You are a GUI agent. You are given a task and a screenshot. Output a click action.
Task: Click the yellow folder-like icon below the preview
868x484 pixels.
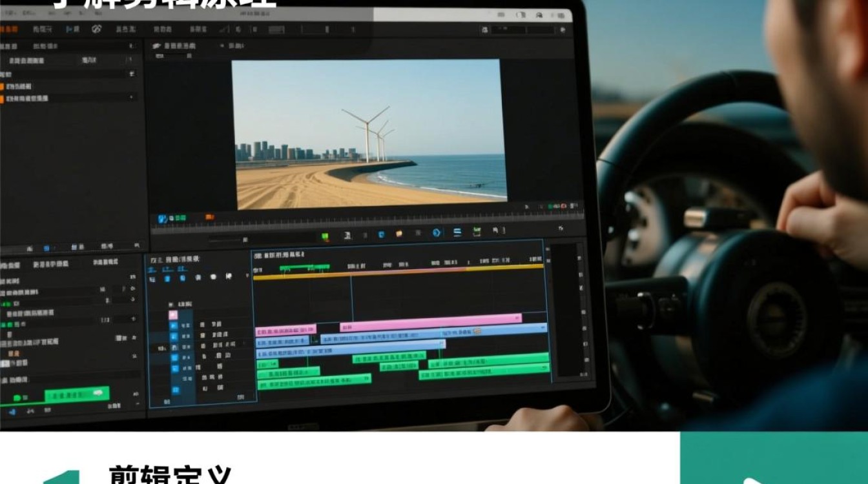pyautogui.click(x=399, y=233)
